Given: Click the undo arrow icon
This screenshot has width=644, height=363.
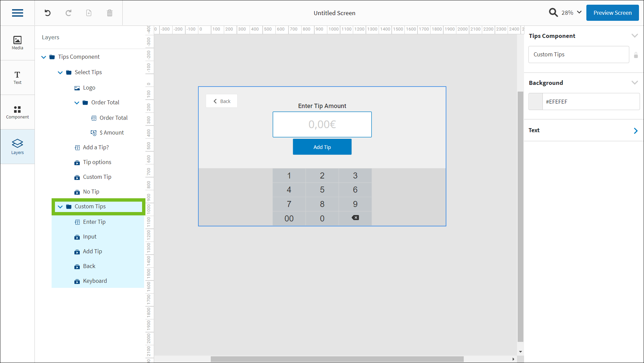Looking at the screenshot, I should (48, 13).
